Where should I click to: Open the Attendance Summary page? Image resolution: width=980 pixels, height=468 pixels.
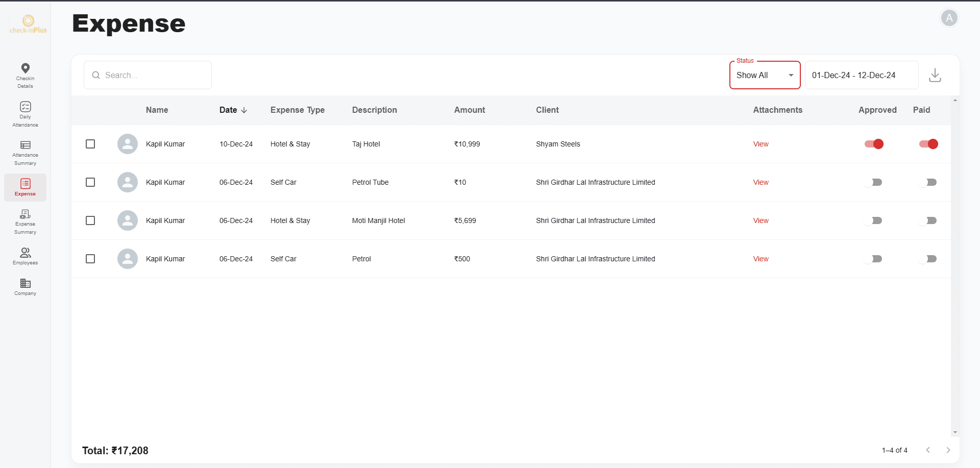[25, 152]
